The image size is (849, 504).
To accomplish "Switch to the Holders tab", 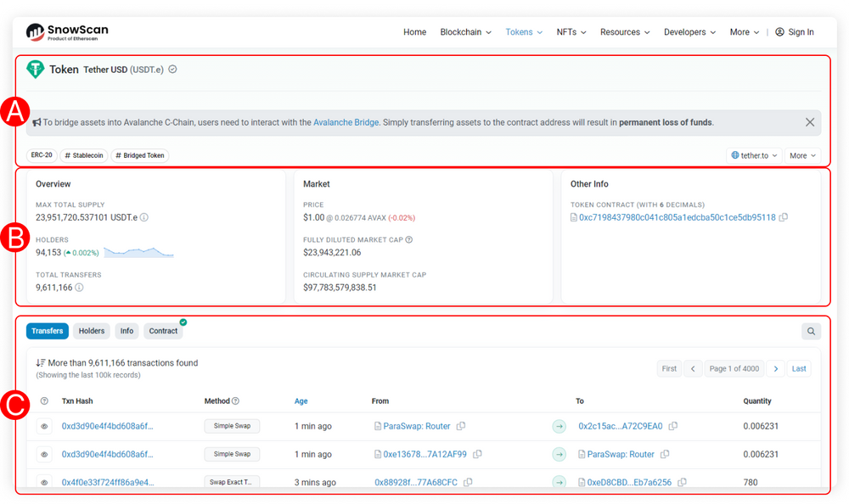I will (91, 331).
